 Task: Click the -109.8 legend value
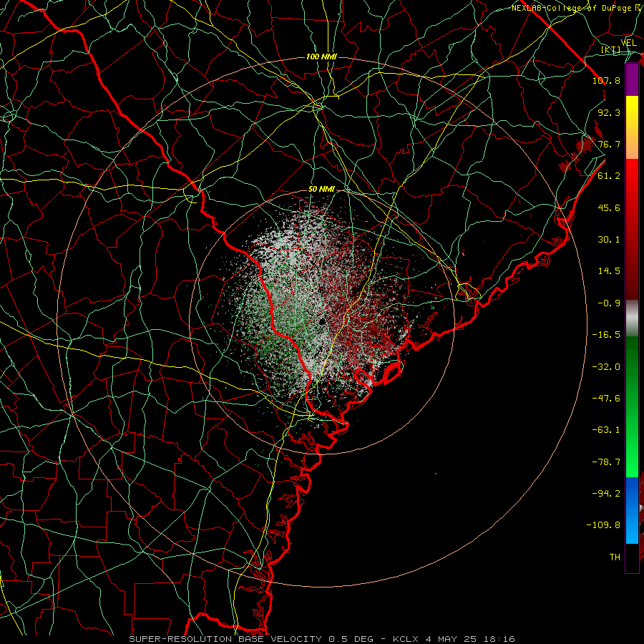[603, 525]
